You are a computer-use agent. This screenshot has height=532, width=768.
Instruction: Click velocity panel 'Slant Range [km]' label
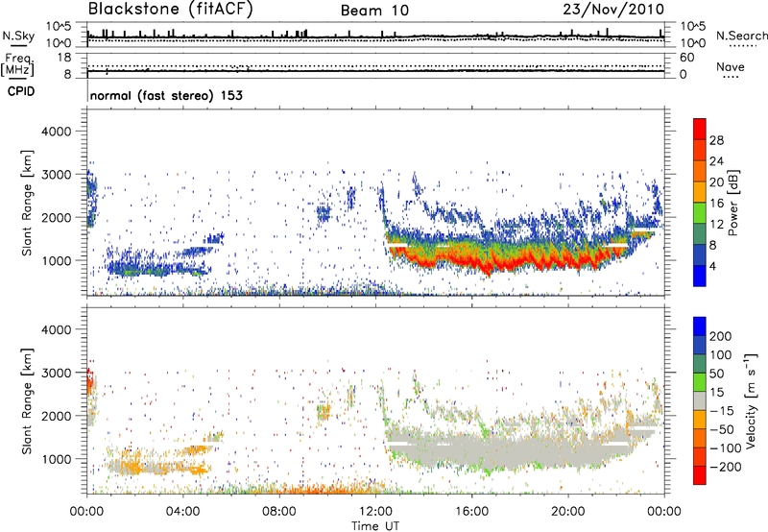pyautogui.click(x=27, y=400)
